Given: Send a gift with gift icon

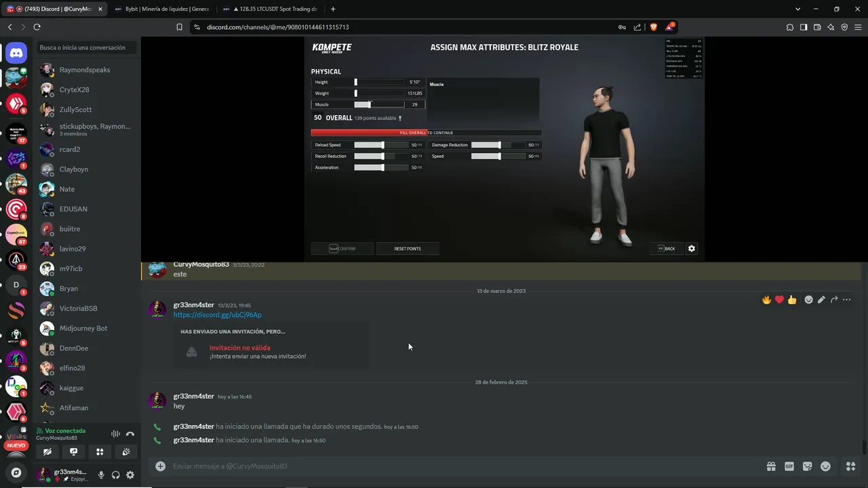Looking at the screenshot, I should pyautogui.click(x=771, y=466).
